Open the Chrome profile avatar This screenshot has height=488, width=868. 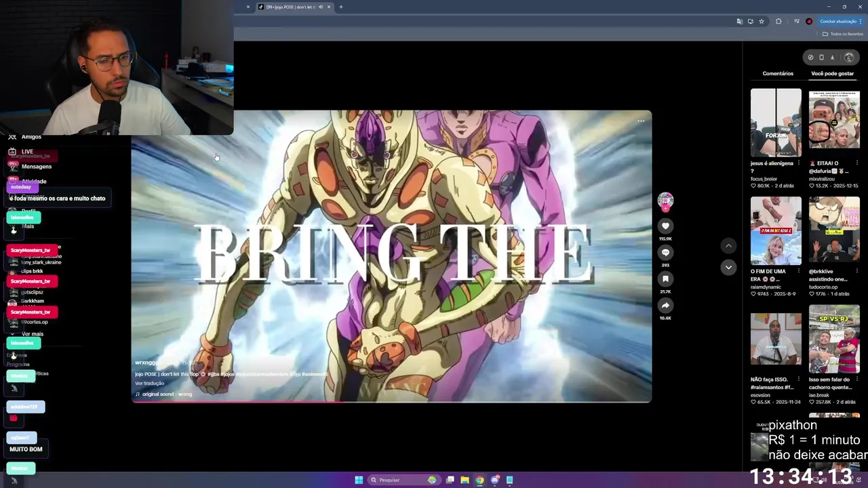pos(809,21)
